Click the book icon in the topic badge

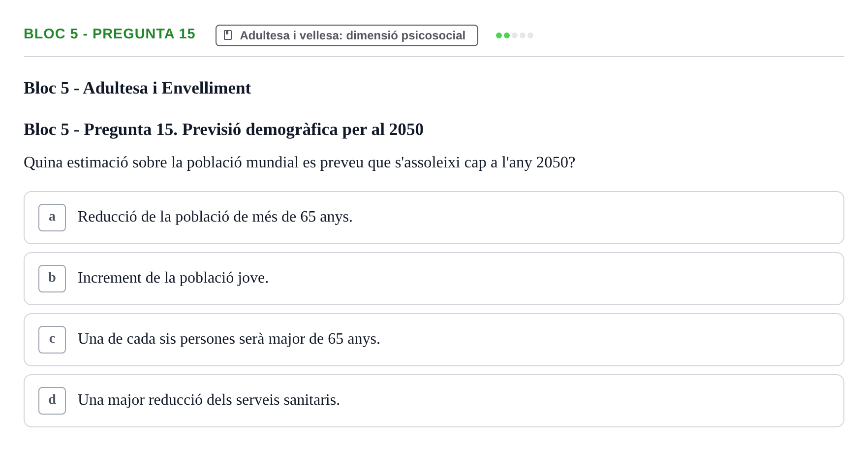pyautogui.click(x=228, y=35)
